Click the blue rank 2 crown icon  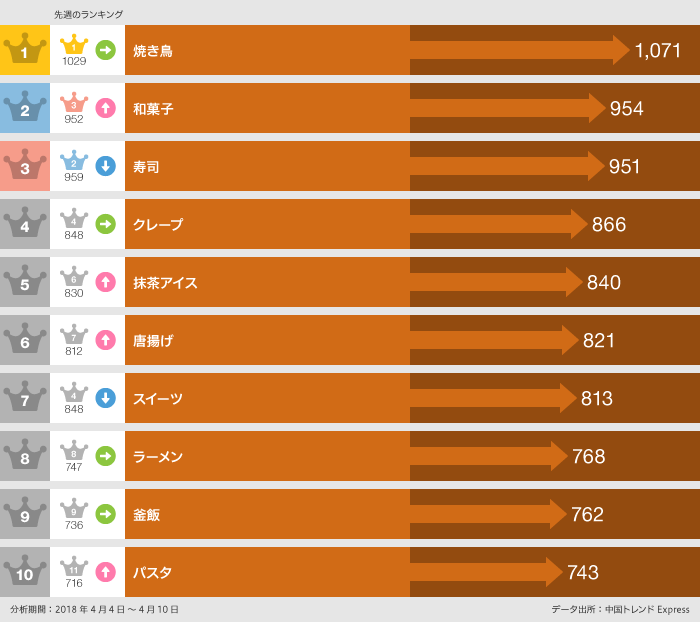(x=25, y=108)
